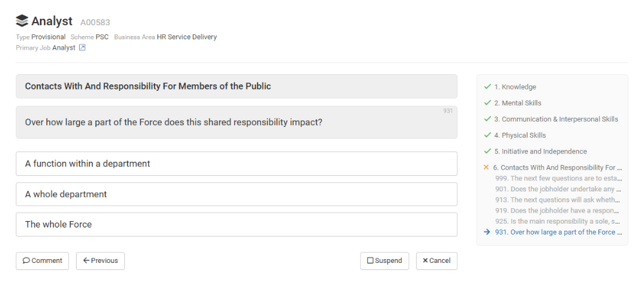Image resolution: width=644 pixels, height=290 pixels.
Task: Pick 'The whole Force' option
Action: point(236,224)
